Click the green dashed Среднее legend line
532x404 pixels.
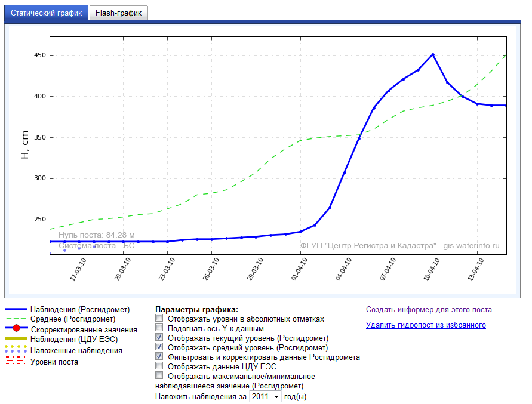[x=16, y=319]
